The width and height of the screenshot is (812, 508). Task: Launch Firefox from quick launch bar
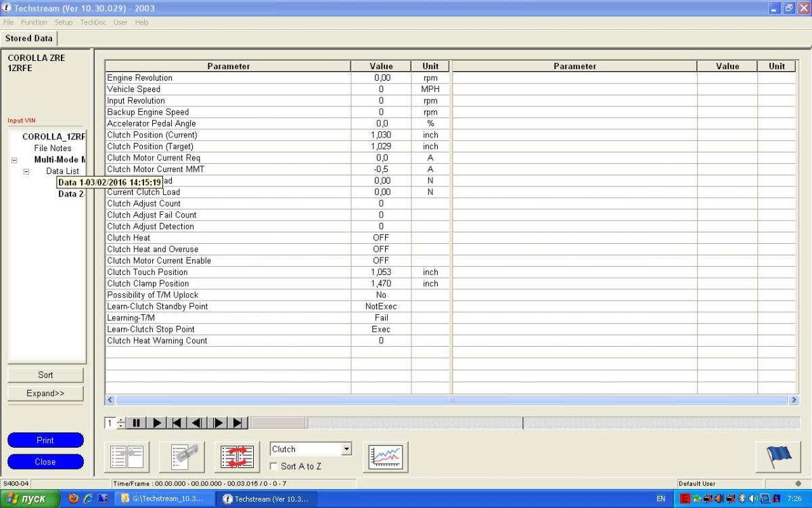point(74,499)
